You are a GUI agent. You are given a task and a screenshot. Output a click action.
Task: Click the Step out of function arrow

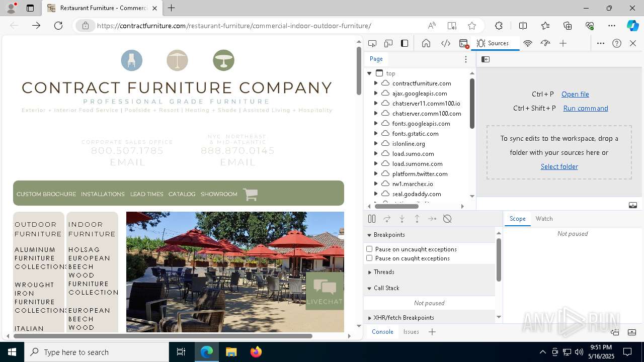(417, 219)
